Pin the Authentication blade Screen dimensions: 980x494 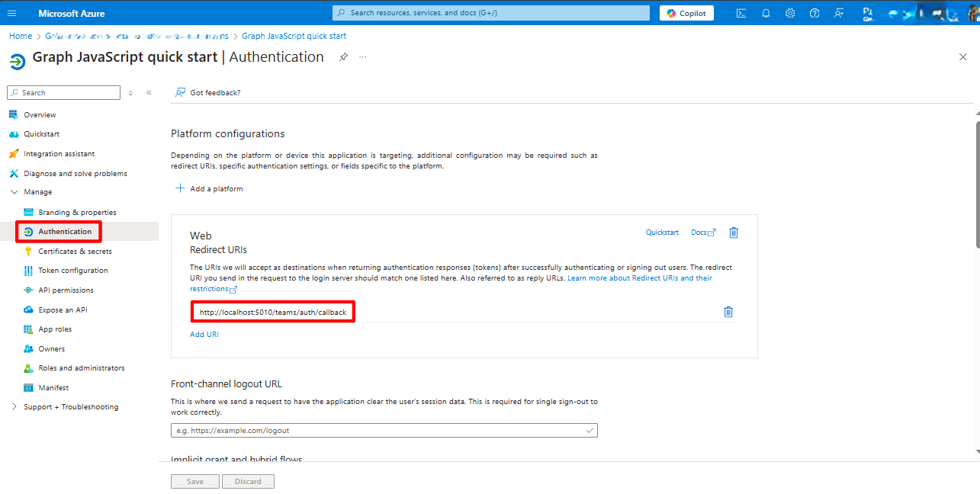[343, 57]
